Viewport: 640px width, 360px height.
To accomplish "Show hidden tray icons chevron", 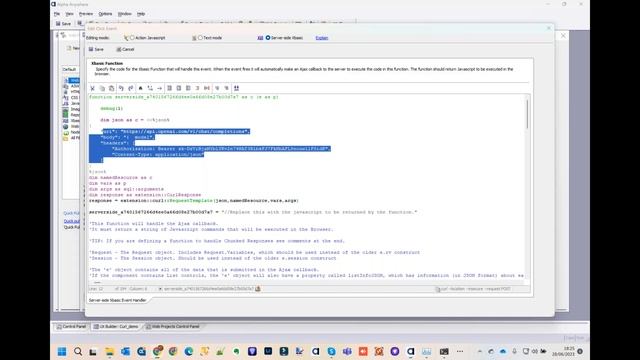I will pos(479,351).
